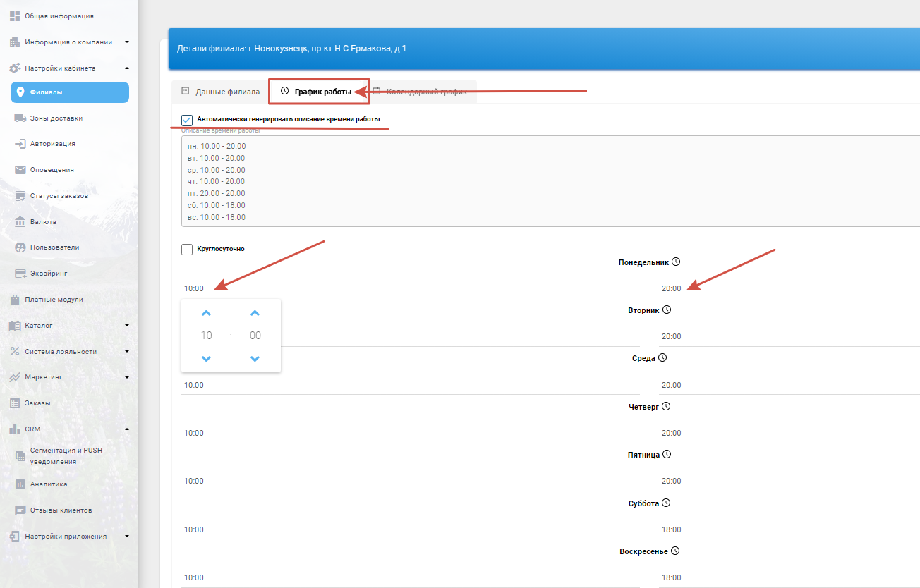Switch to the Данные филиала tab

(x=220, y=92)
